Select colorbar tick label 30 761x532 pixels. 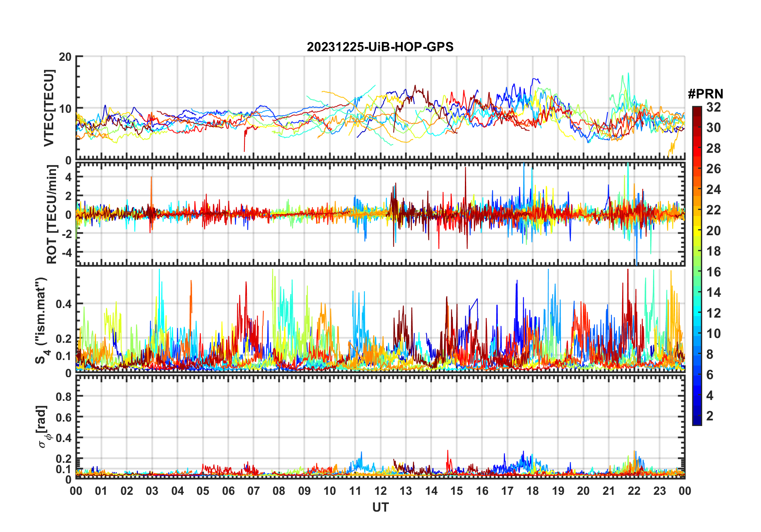(713, 128)
